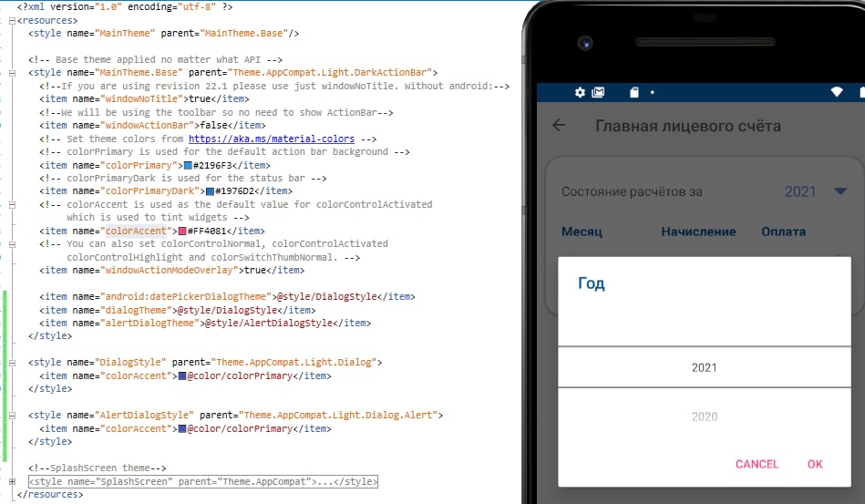Click the closing resources tag

click(x=50, y=495)
